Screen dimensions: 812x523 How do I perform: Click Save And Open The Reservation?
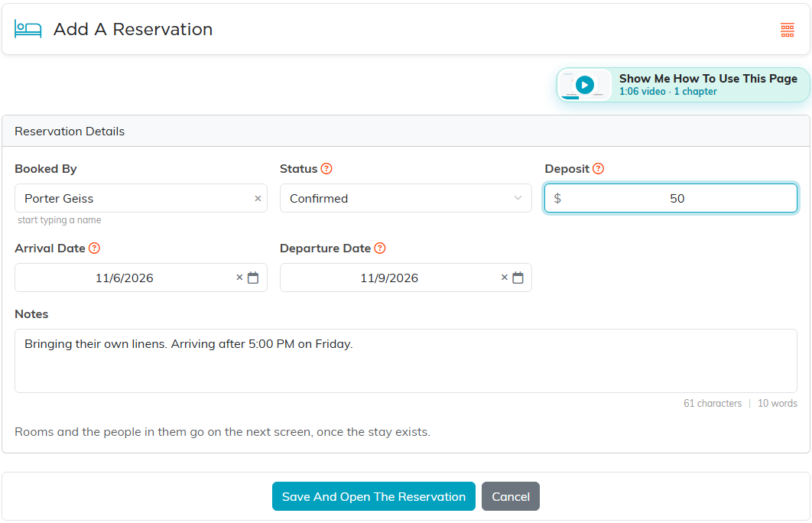point(373,496)
